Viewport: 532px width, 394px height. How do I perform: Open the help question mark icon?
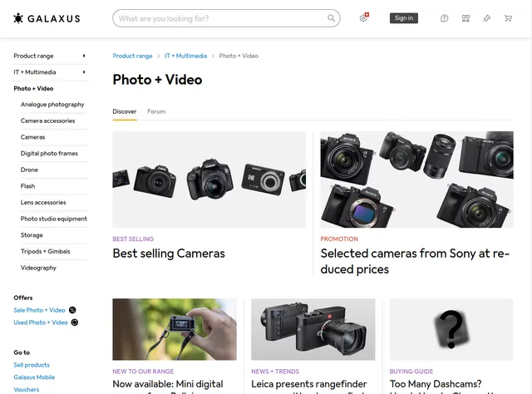tap(444, 18)
